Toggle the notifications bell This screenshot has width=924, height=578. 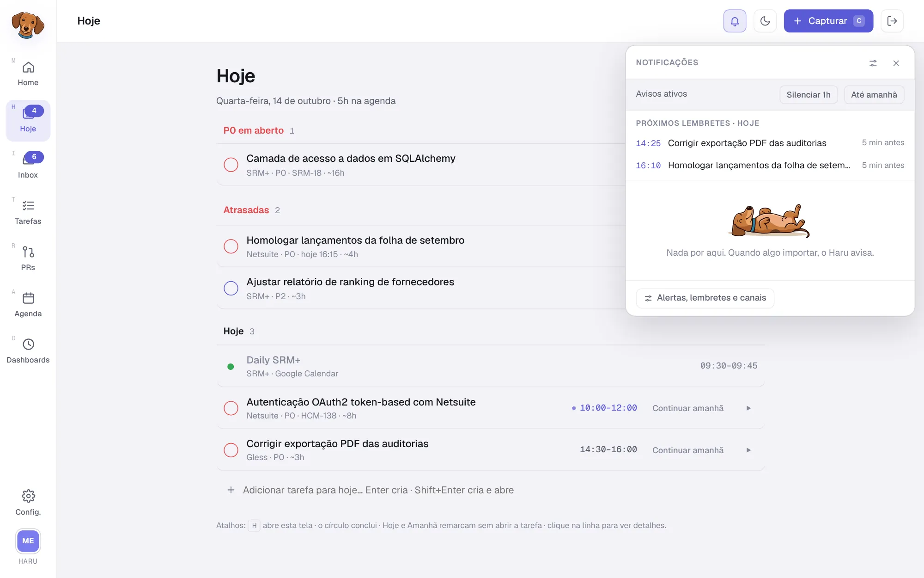coord(735,21)
